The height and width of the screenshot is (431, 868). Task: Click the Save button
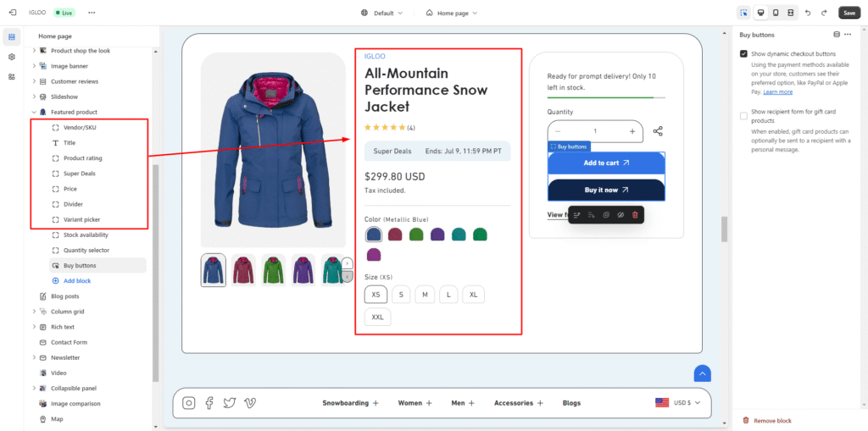[x=849, y=13]
